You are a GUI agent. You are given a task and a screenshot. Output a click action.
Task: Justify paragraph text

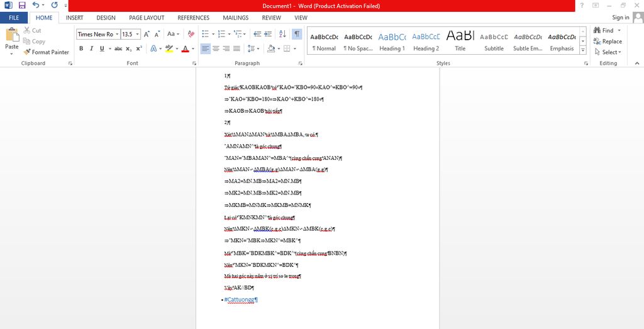[236, 48]
